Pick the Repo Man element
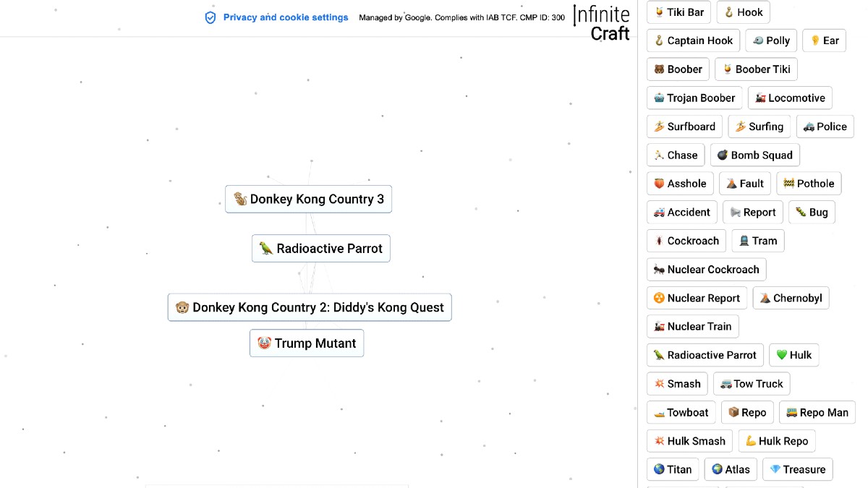The width and height of the screenshot is (868, 488). tap(817, 412)
